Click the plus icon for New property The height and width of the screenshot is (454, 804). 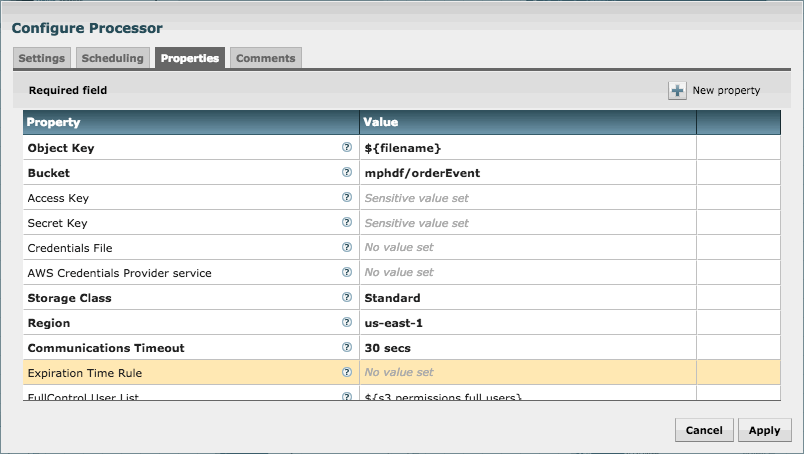click(x=677, y=91)
